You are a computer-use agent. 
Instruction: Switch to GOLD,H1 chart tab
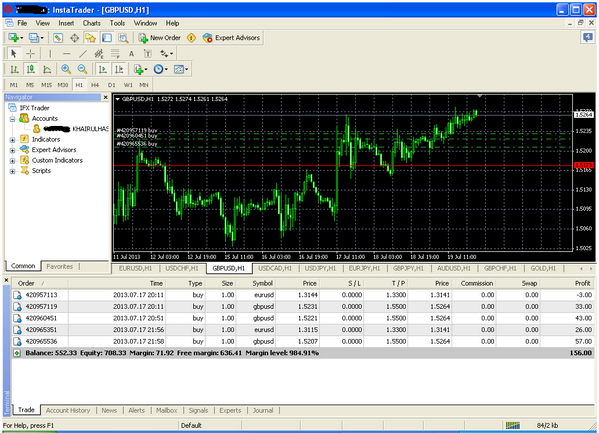pyautogui.click(x=543, y=268)
